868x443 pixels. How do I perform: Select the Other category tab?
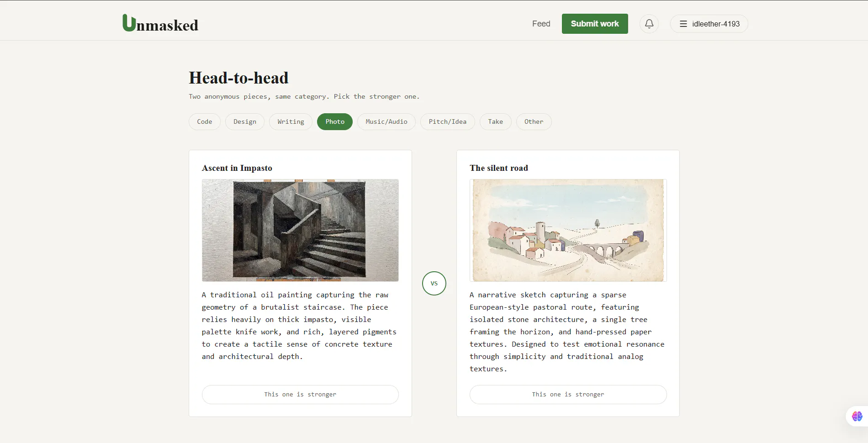[x=534, y=121]
